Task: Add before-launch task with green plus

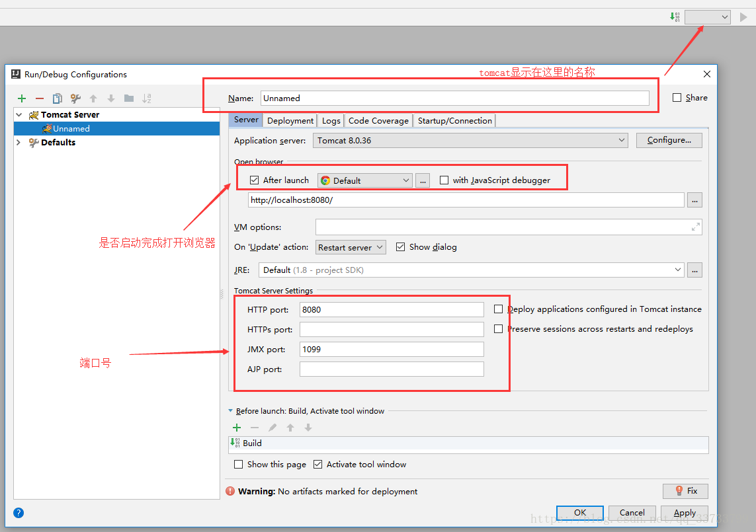Action: pyautogui.click(x=237, y=428)
